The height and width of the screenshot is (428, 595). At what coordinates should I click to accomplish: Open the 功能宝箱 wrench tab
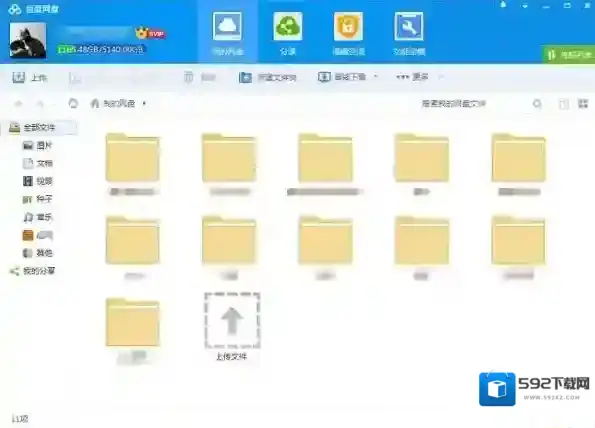pos(409,33)
